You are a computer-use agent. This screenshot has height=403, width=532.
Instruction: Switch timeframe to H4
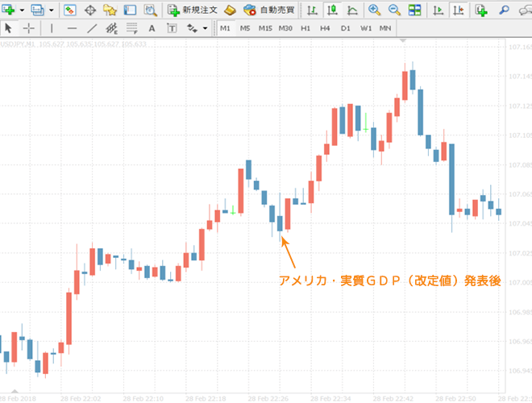pos(325,28)
